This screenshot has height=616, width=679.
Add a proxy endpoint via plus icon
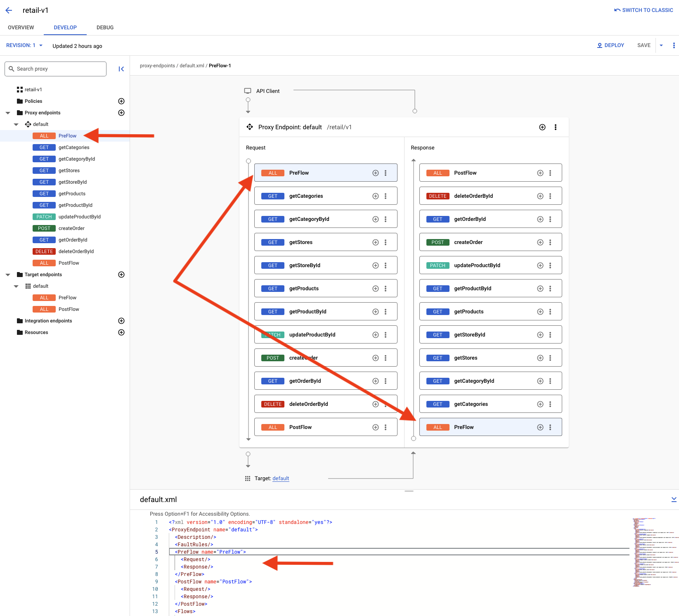[121, 113]
